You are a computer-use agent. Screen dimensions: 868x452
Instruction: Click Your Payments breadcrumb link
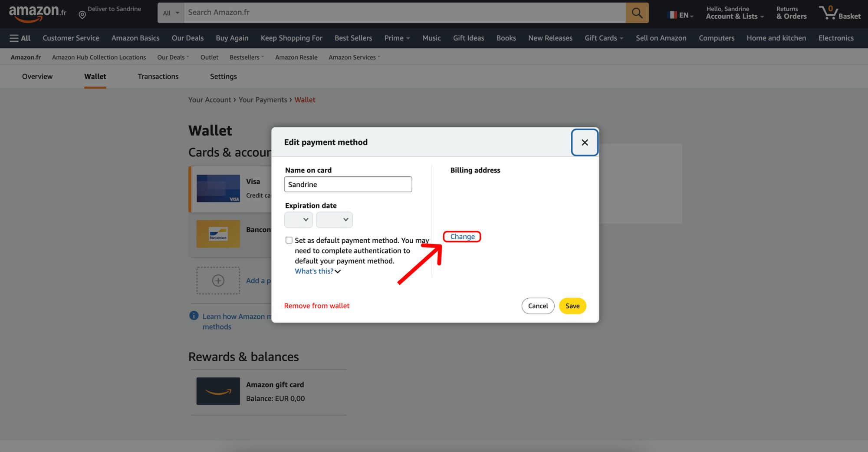263,100
